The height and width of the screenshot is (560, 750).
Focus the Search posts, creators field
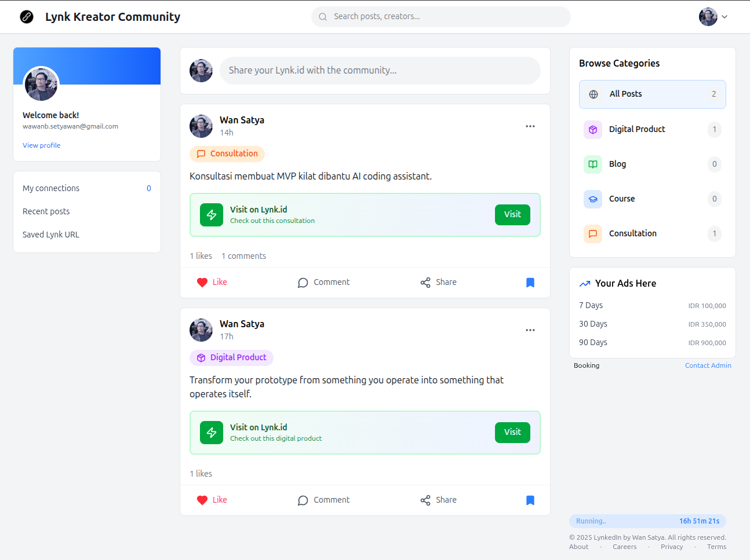441,17
